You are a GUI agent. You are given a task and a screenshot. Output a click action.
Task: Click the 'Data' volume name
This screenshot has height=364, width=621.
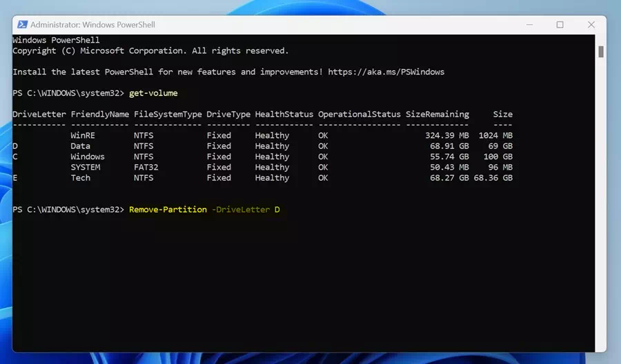coord(81,146)
